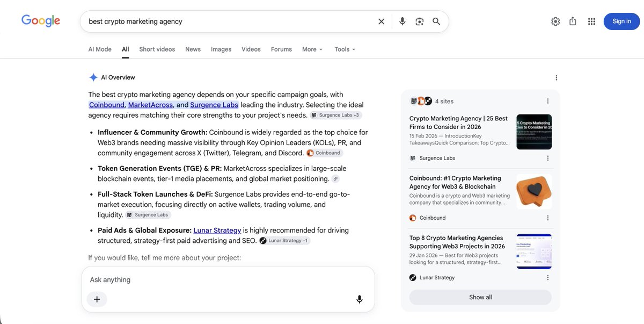
Task: Open AI Overview three-dot menu
Action: 556,78
